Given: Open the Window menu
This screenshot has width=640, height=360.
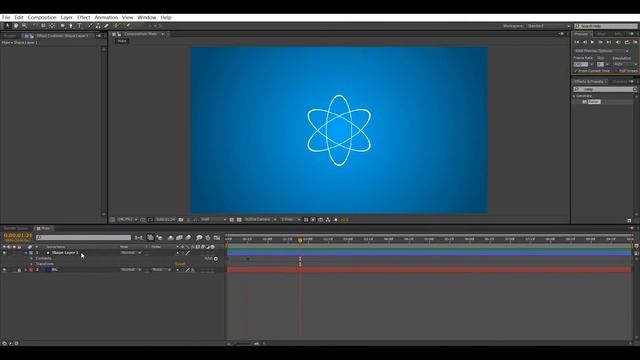Looking at the screenshot, I should 147,18.
